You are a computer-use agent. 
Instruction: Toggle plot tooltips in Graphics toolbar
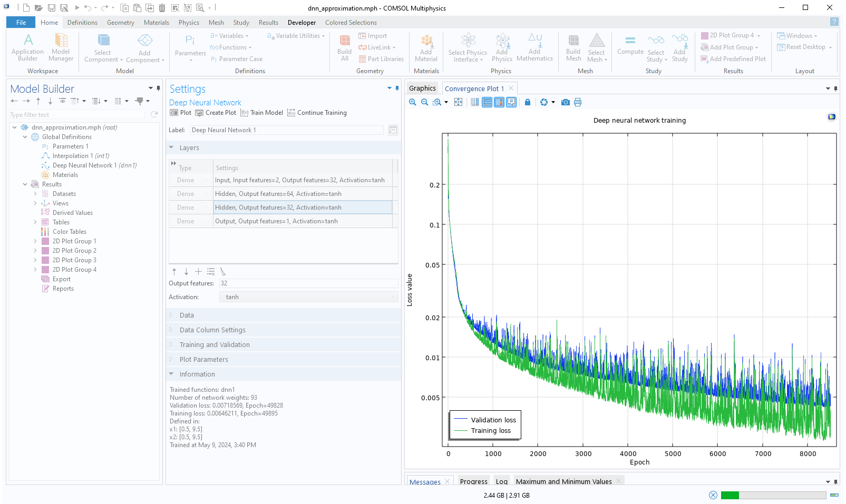tap(510, 102)
